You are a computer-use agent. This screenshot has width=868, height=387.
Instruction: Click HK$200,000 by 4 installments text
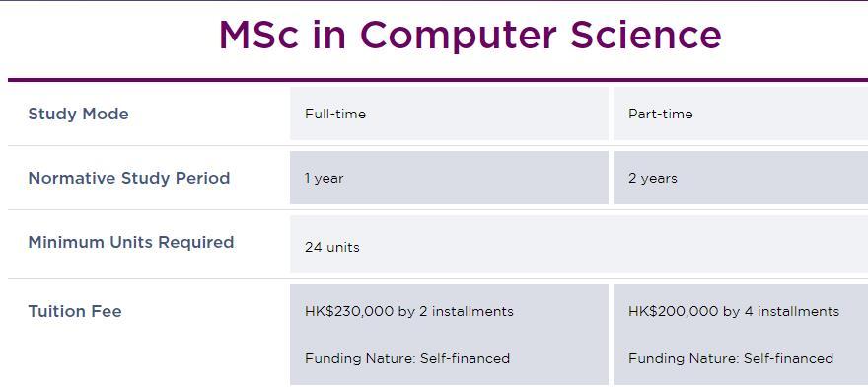click(734, 311)
